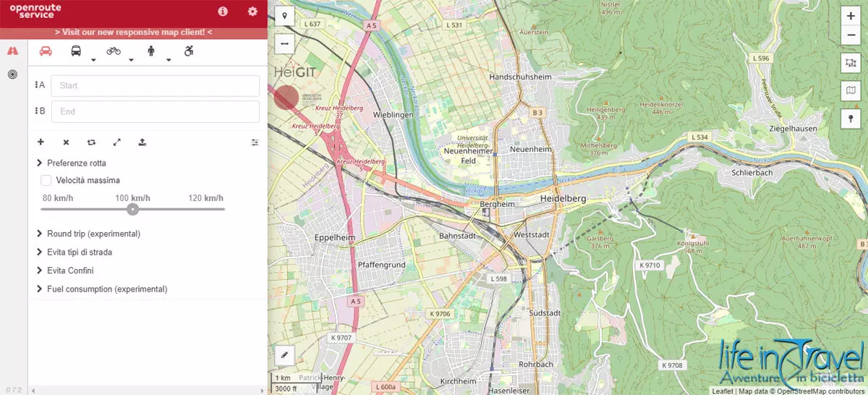Viewport: 868px width, 395px height.
Task: Zoom to whole route arrows icon
Action: point(116,143)
